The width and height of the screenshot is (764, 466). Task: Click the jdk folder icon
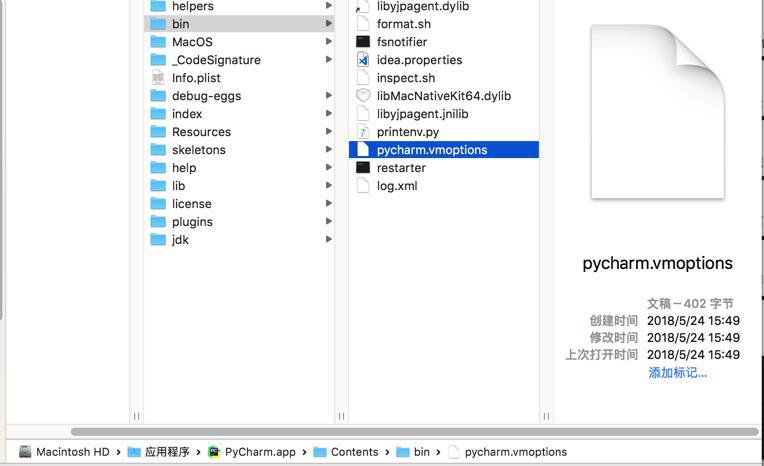pos(158,240)
